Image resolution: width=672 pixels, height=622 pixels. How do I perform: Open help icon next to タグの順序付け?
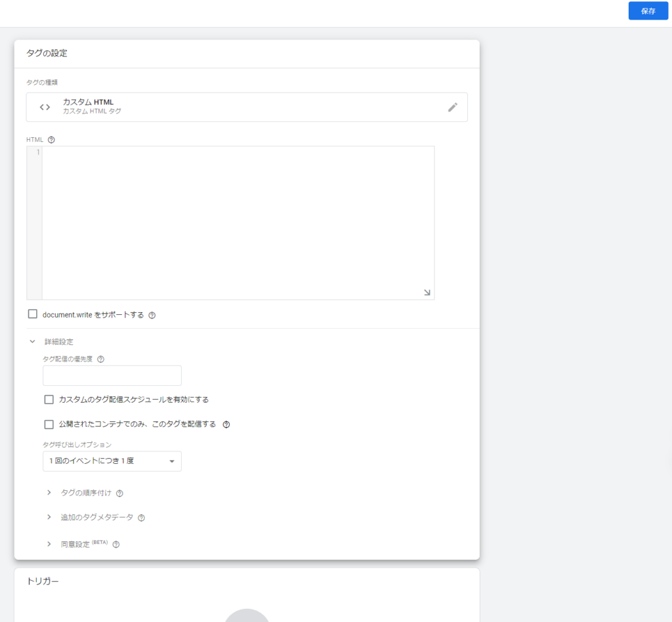[x=119, y=493]
